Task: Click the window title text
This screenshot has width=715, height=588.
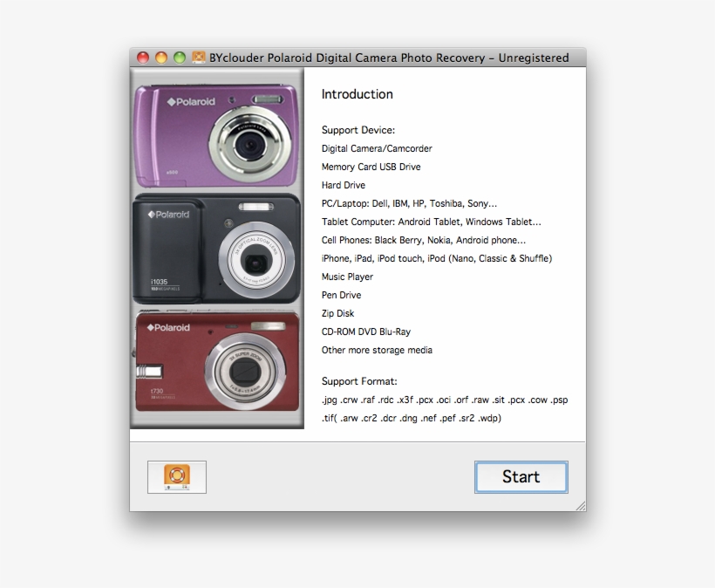Action: pos(389,58)
